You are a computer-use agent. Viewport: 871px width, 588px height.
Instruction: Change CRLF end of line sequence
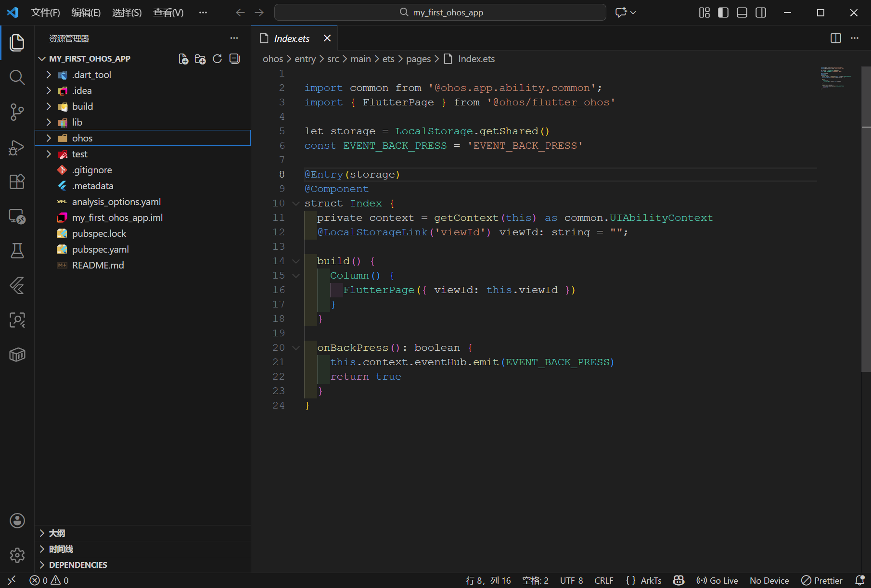[604, 580]
